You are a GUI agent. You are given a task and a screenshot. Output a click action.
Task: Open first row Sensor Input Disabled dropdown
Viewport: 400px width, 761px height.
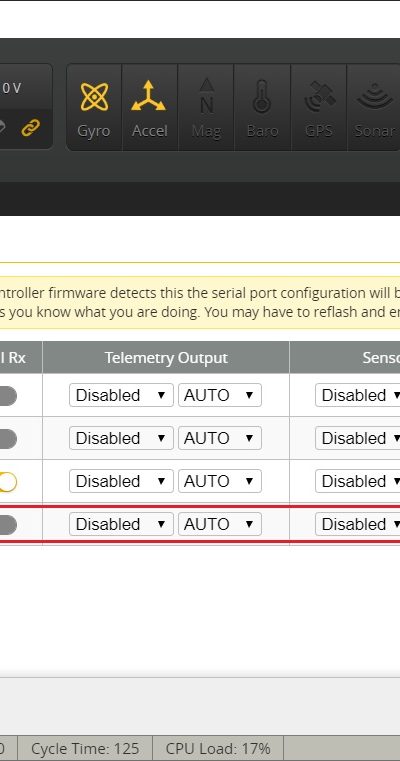coord(358,395)
